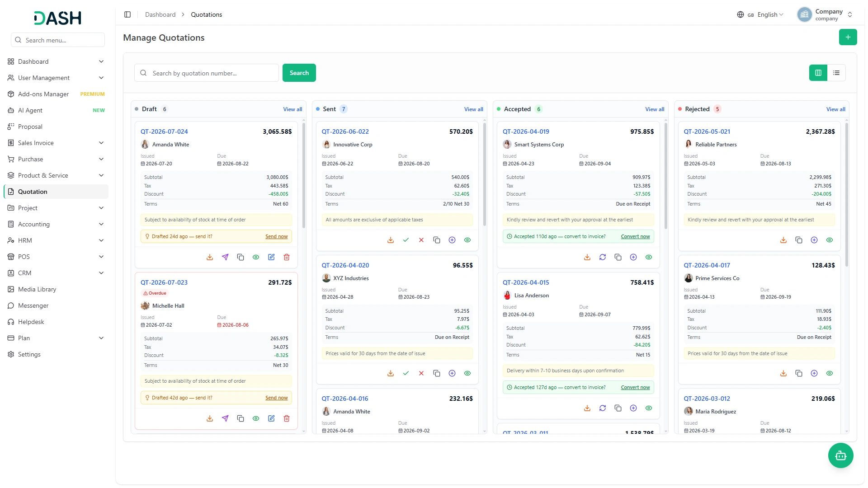Image resolution: width=868 pixels, height=488 pixels.
Task: Expand the Accounting submenu
Action: click(56, 224)
